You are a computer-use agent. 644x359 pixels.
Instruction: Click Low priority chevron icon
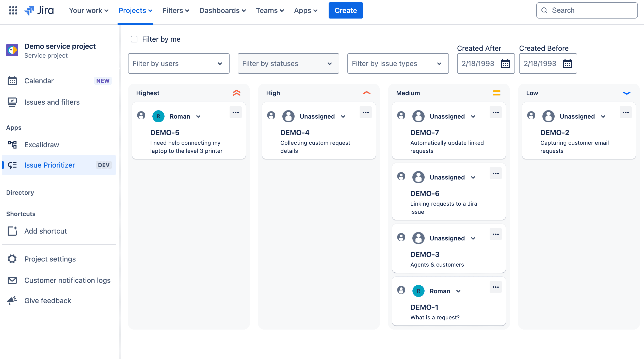coord(627,93)
